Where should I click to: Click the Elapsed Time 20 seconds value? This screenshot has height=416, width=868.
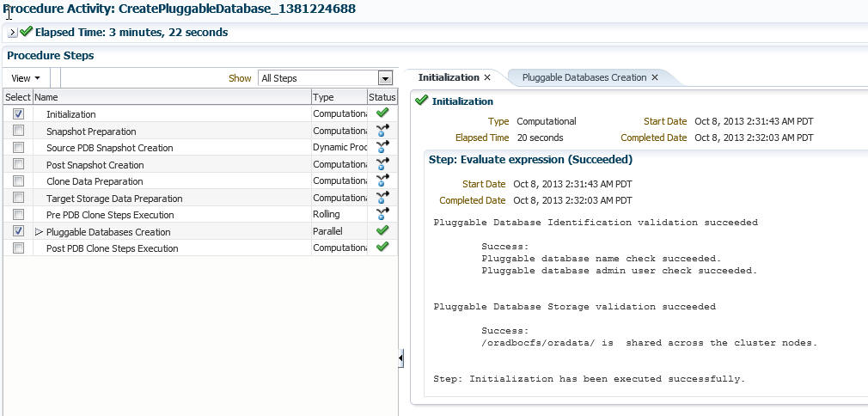click(540, 138)
